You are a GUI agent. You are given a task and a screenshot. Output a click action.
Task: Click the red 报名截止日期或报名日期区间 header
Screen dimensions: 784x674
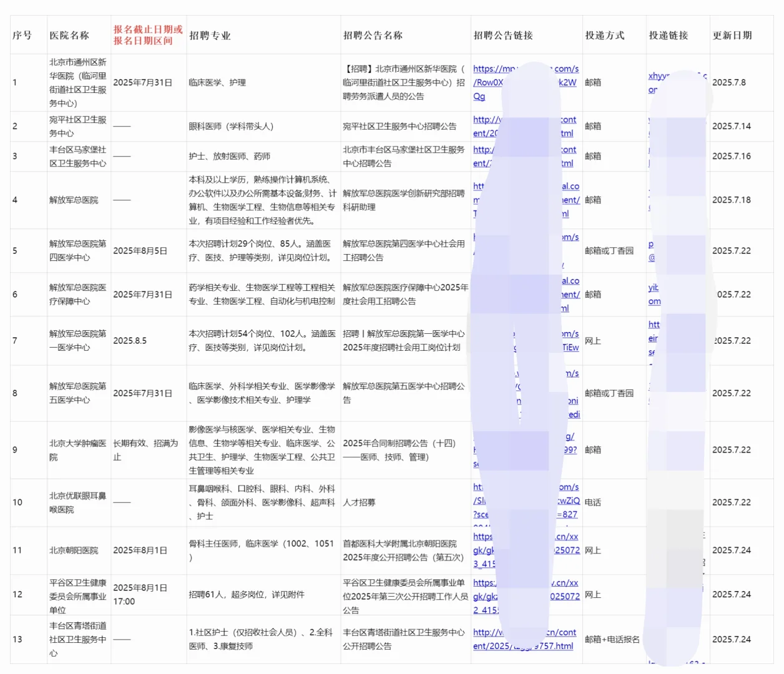point(148,35)
